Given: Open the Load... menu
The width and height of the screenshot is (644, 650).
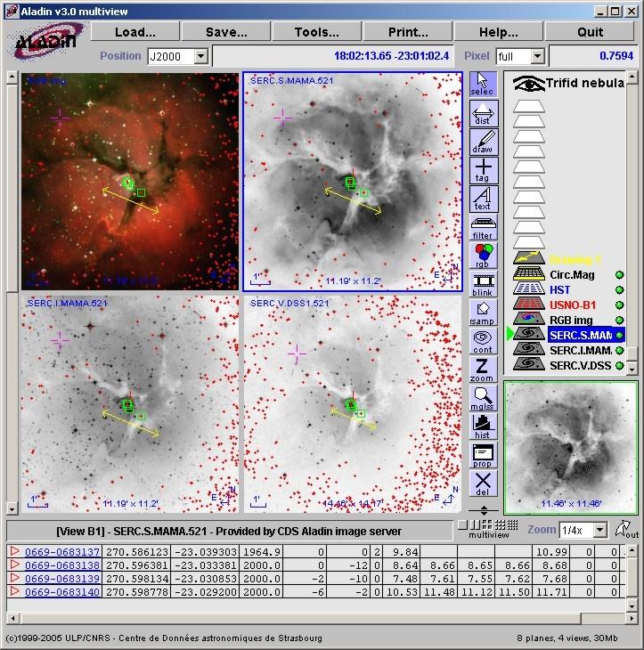Looking at the screenshot, I should (x=135, y=32).
